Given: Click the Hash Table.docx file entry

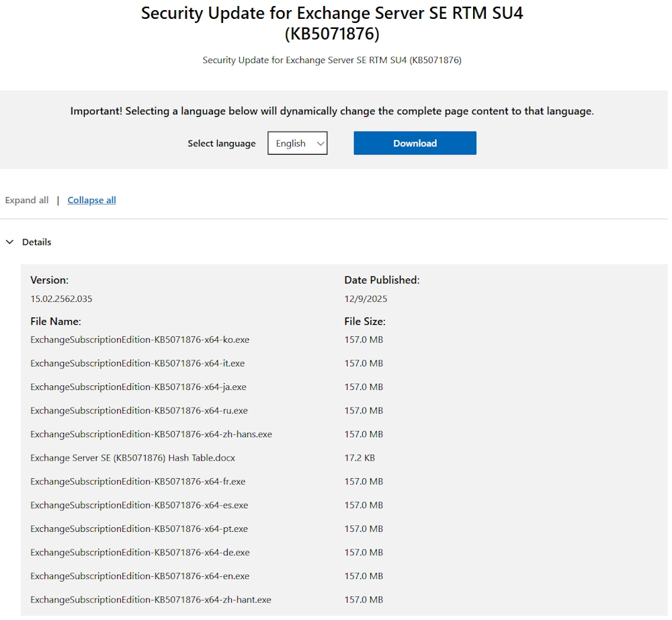Looking at the screenshot, I should [x=132, y=458].
